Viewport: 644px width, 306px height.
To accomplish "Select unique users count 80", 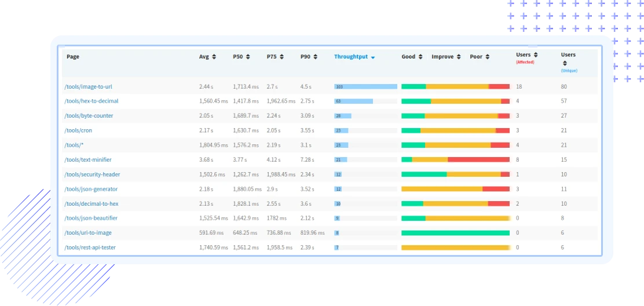I will 564,87.
